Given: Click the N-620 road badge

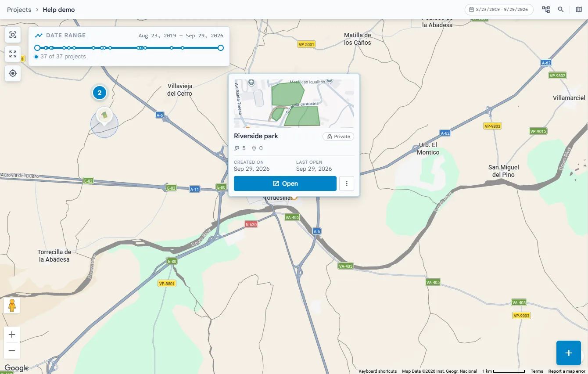Looking at the screenshot, I should tap(251, 224).
